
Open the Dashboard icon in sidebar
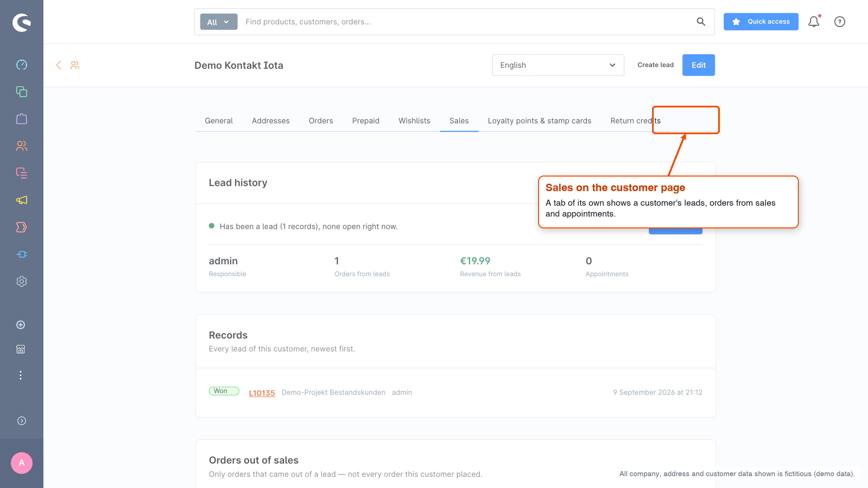point(22,65)
